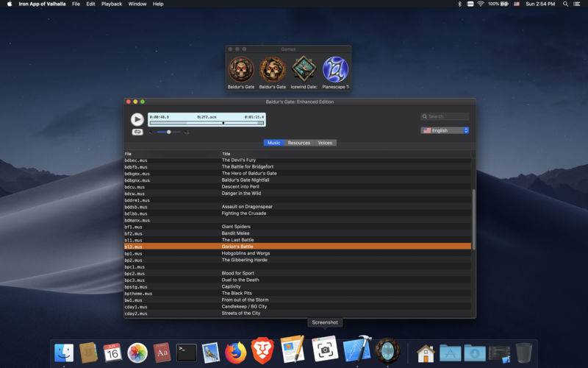Open the Screenshot app in the Dock

(325, 349)
